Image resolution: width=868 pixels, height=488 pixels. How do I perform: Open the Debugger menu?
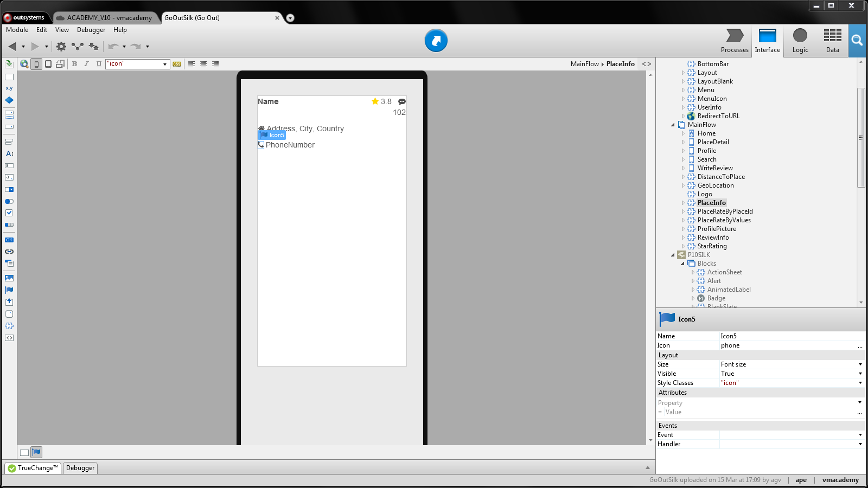click(x=91, y=30)
